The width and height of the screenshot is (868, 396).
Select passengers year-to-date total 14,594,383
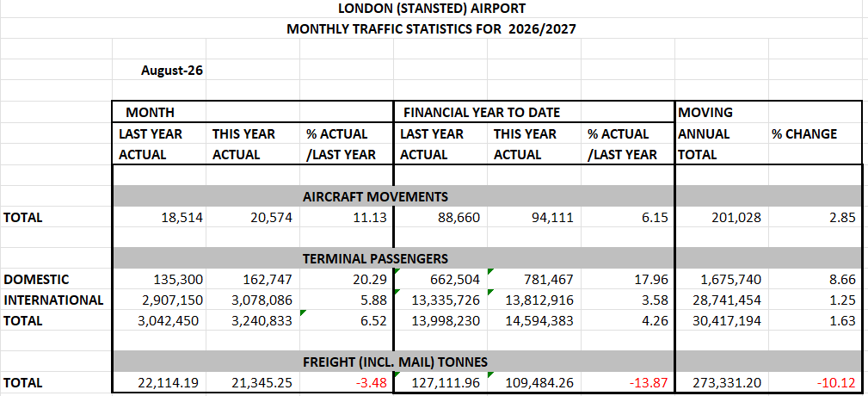[534, 321]
